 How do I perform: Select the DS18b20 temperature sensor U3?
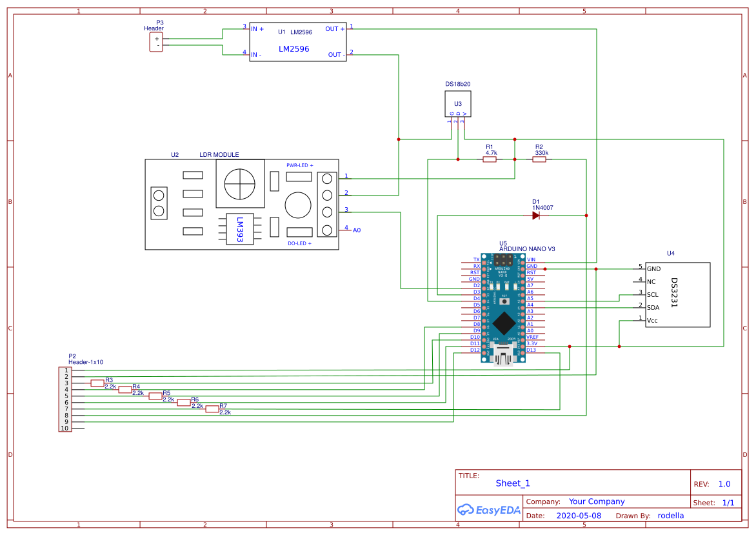[x=457, y=103]
